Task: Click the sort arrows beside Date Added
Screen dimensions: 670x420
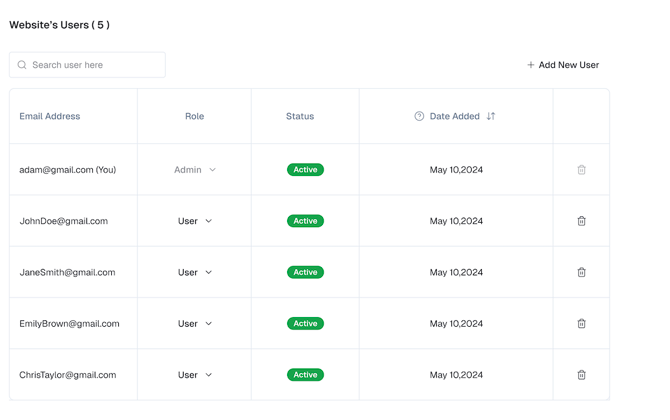Action: click(x=491, y=116)
